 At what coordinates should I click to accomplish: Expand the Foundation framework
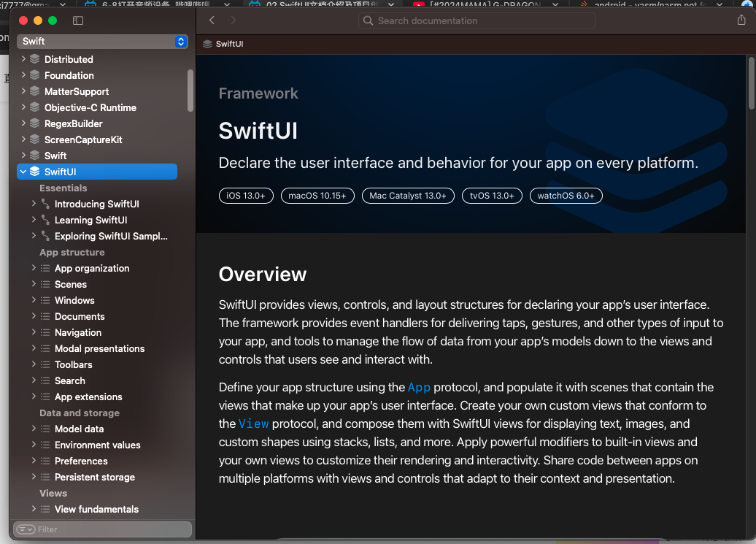23,75
